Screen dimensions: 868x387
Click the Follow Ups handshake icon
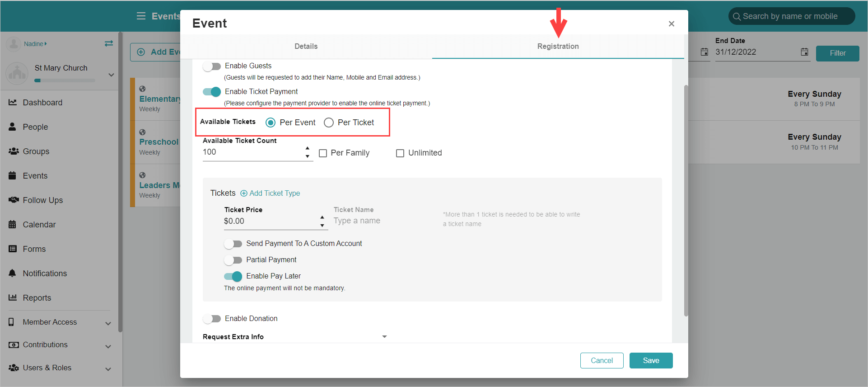[14, 200]
